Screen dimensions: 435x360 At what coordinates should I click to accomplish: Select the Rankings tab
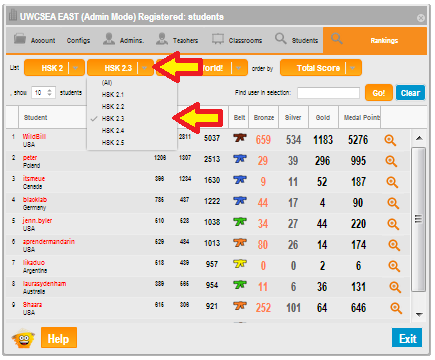375,40
